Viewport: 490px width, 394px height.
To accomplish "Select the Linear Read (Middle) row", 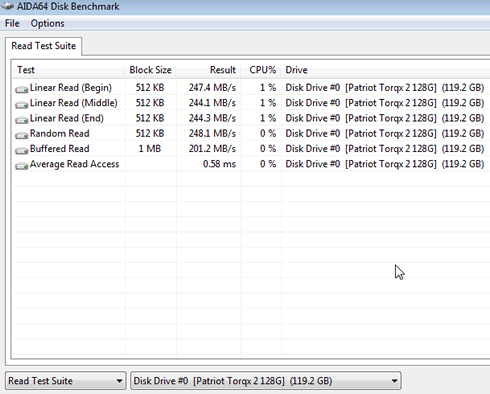I will coord(251,103).
